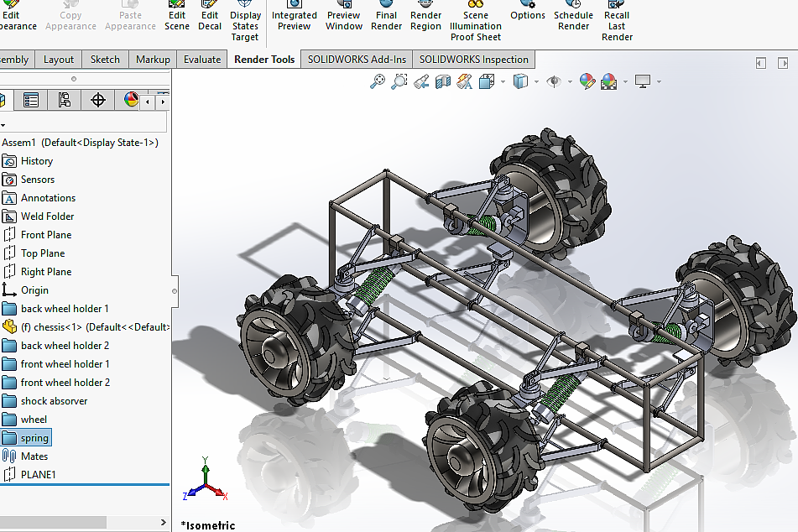798x532 pixels.
Task: Open the SOLIDWORKS Add-Ins tab
Action: tap(357, 60)
